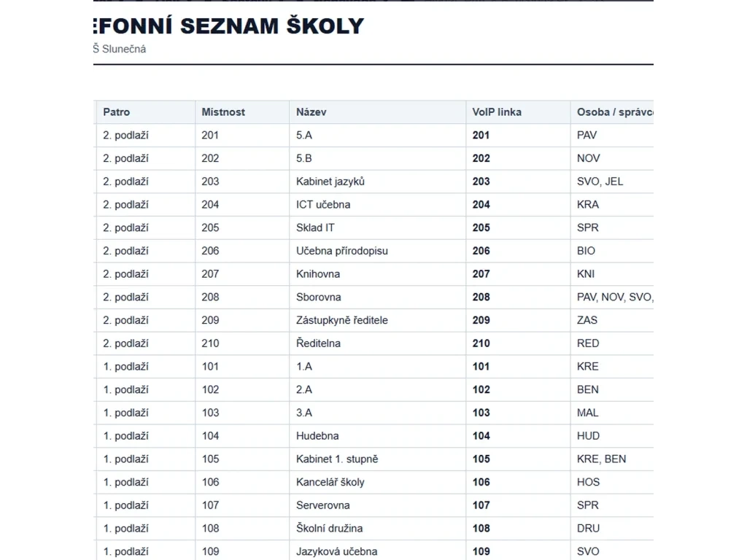Click the VoIP linka column header
This screenshot has height=560, width=747.
[496, 112]
